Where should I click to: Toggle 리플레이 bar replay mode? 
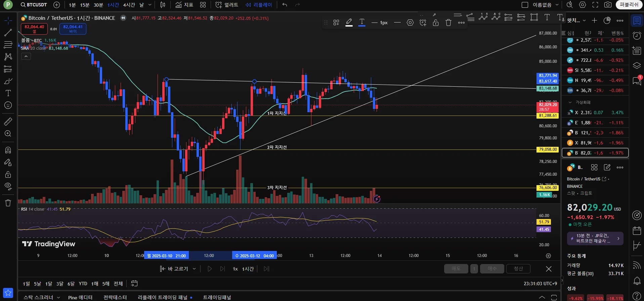[x=259, y=5]
